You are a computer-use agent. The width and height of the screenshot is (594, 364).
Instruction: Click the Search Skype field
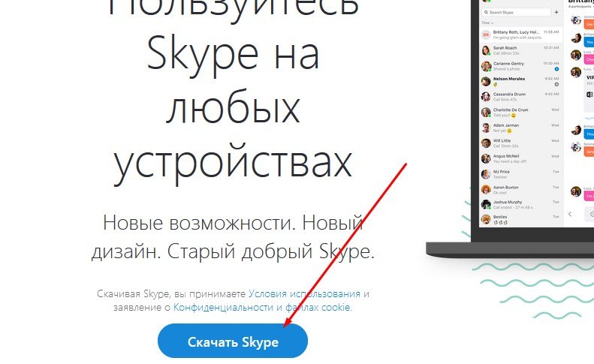(517, 13)
